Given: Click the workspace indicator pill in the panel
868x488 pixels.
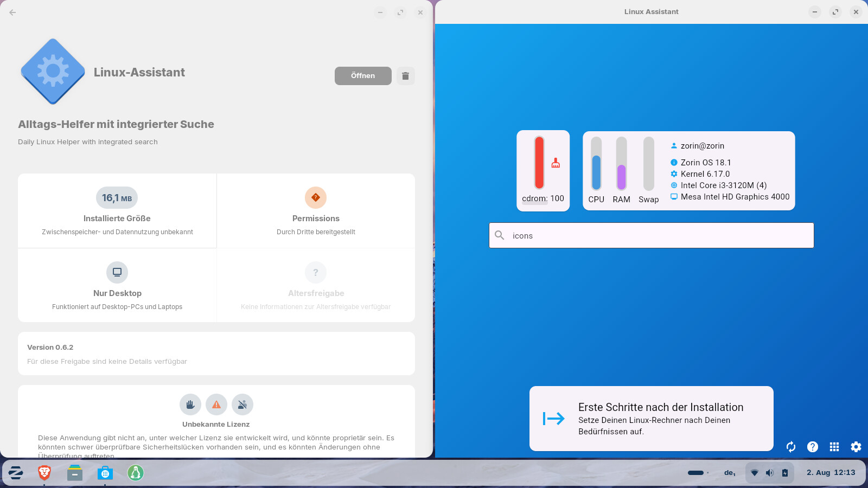Looking at the screenshot, I should pos(696,473).
